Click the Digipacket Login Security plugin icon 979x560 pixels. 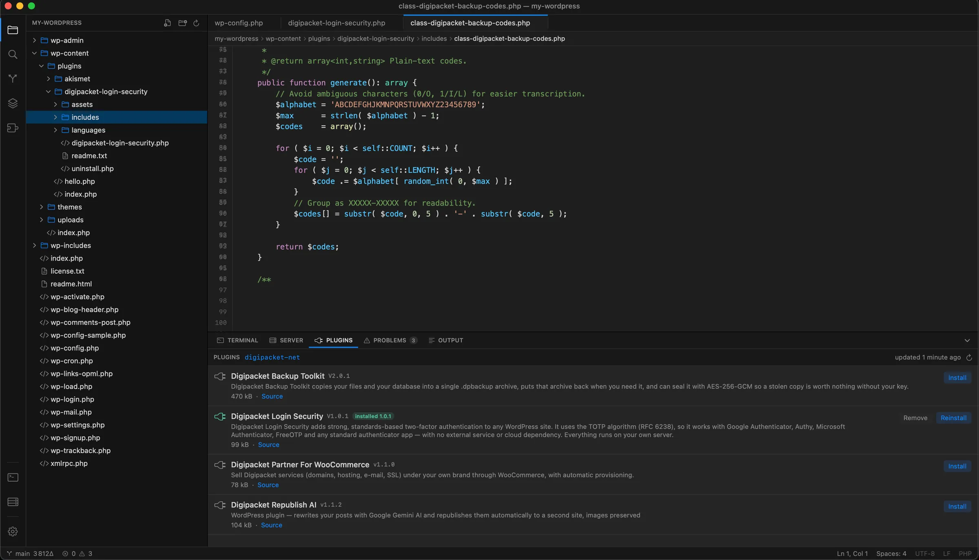click(x=220, y=416)
